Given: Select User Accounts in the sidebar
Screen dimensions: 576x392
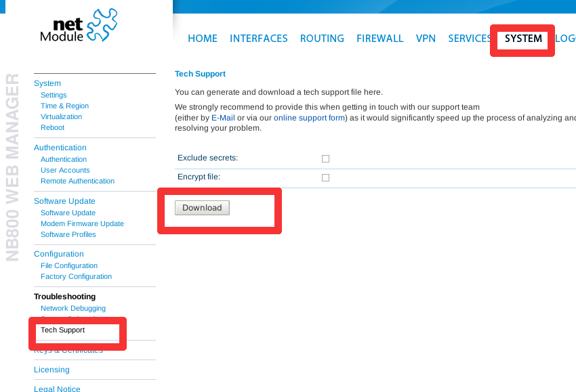Looking at the screenshot, I should click(65, 170).
